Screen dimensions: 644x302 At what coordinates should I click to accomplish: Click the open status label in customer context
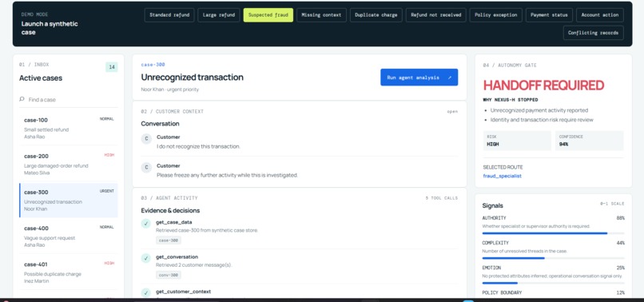pos(452,111)
